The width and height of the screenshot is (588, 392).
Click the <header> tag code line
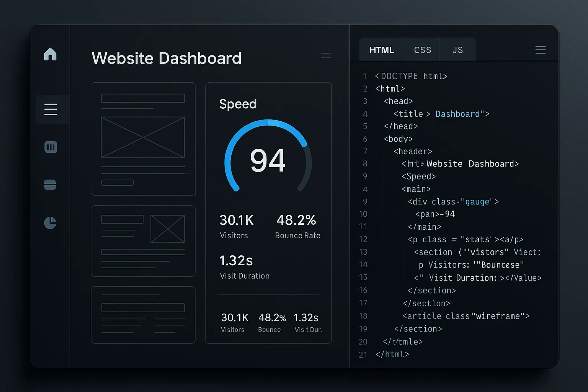tap(413, 152)
